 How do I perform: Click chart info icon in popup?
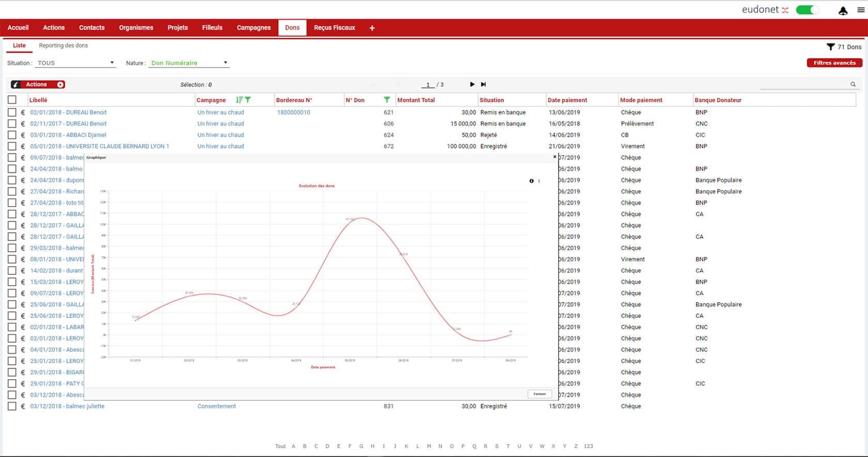(x=531, y=181)
